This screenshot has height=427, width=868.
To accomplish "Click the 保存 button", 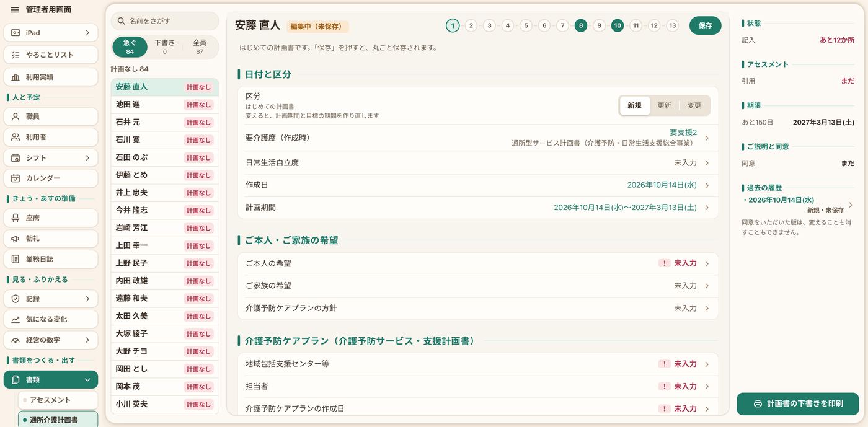I will pos(706,25).
